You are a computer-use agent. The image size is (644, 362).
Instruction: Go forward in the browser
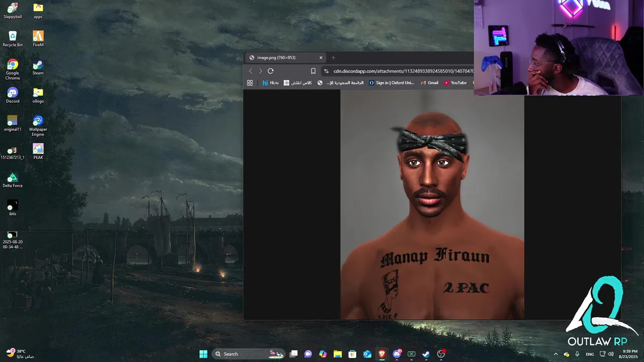click(x=260, y=71)
